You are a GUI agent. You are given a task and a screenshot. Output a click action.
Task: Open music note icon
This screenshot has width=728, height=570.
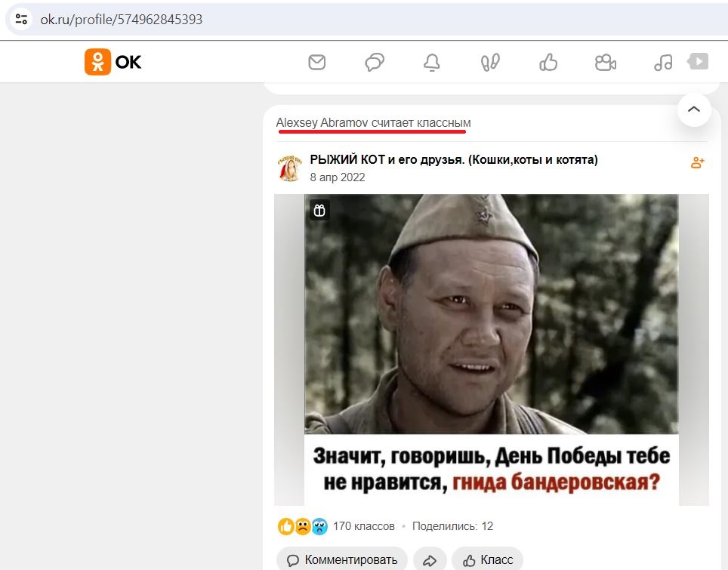pyautogui.click(x=664, y=62)
